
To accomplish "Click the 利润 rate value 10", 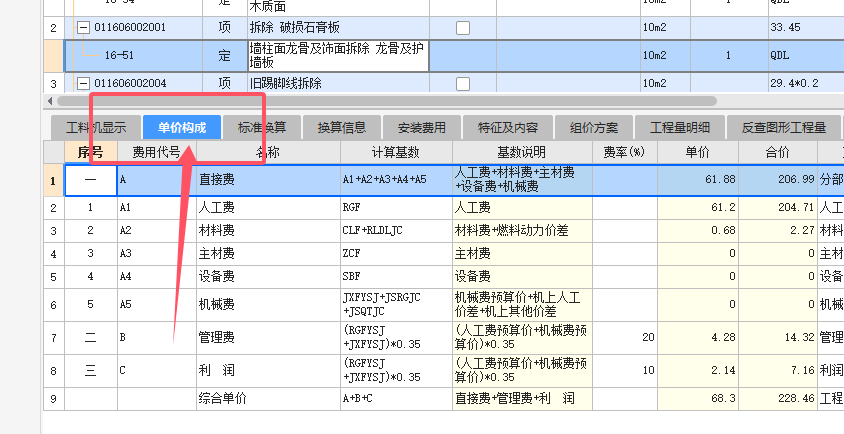I will (624, 371).
